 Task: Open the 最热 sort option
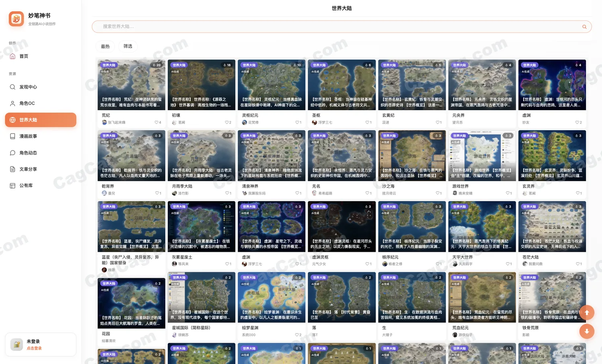(105, 47)
